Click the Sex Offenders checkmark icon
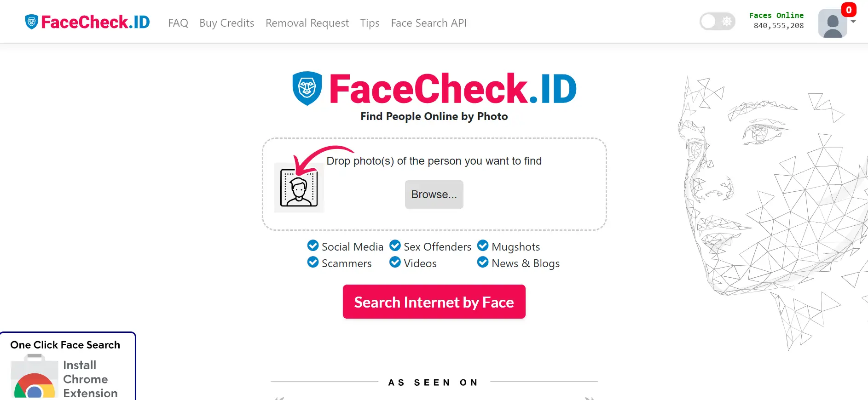Viewport: 868px width, 400px height. tap(394, 246)
